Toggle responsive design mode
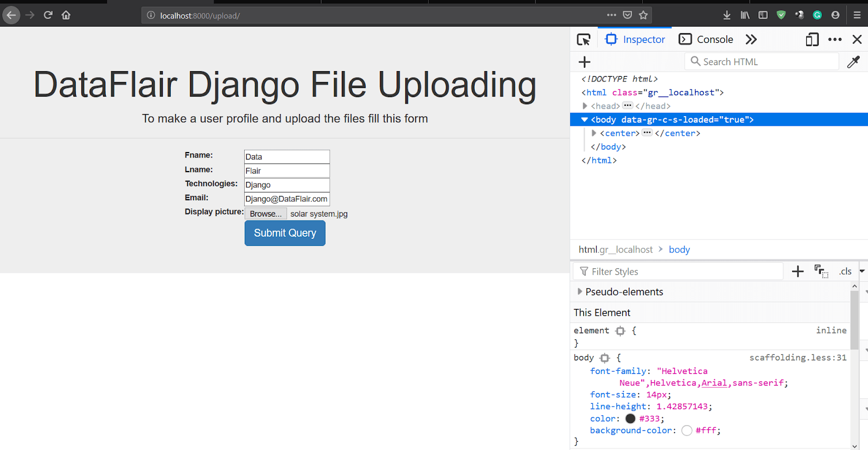The width and height of the screenshot is (868, 450). pos(812,40)
